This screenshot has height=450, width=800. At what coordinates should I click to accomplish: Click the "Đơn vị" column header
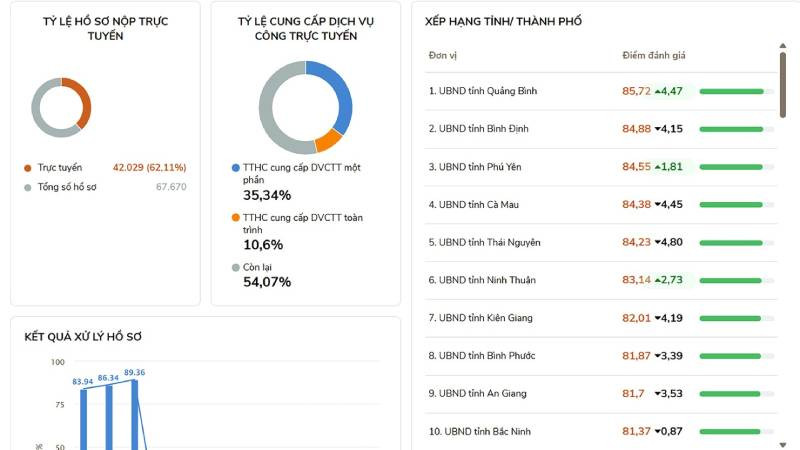coord(443,55)
